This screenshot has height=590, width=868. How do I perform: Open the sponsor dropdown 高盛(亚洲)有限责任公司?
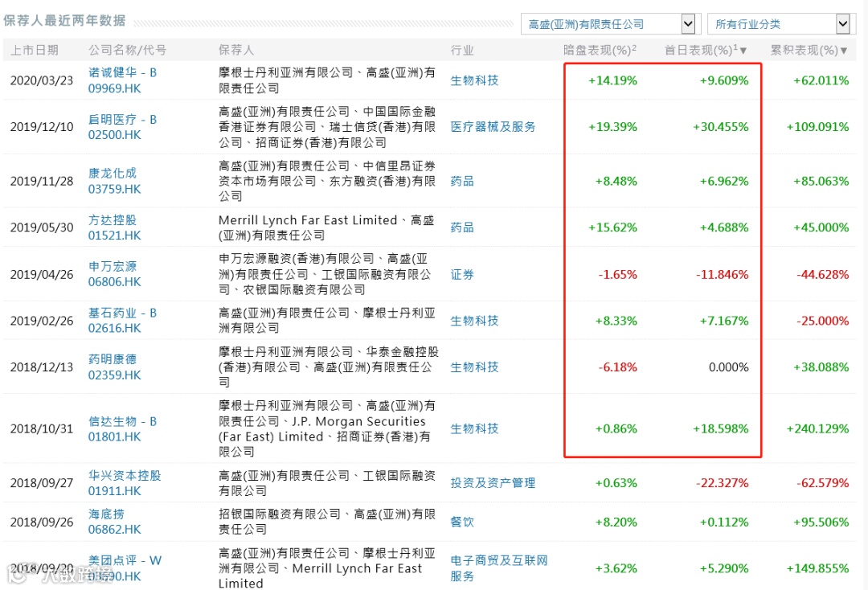pos(611,24)
